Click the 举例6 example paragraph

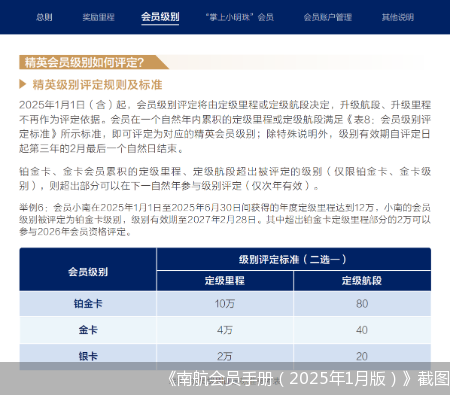[225, 220]
